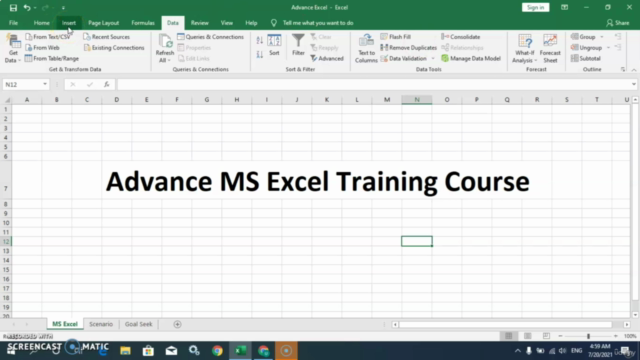
Task: Switch to Review tab
Action: tap(200, 23)
